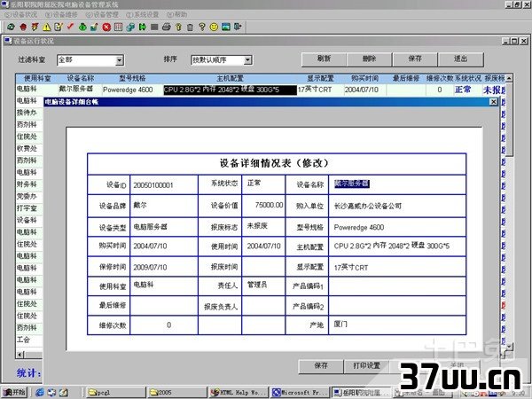Viewport: 532px width, 399px height.
Task: Click the green arrow export toolbar icon
Action: click(x=142, y=27)
